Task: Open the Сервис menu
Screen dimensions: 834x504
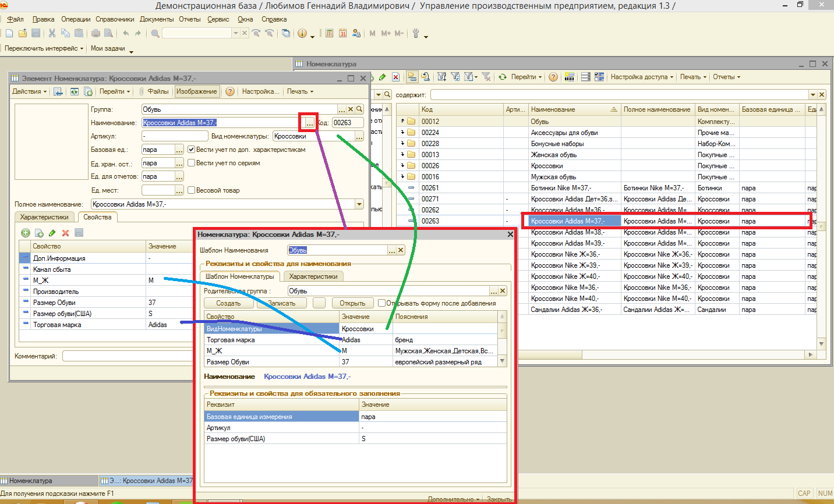Action: (218, 19)
